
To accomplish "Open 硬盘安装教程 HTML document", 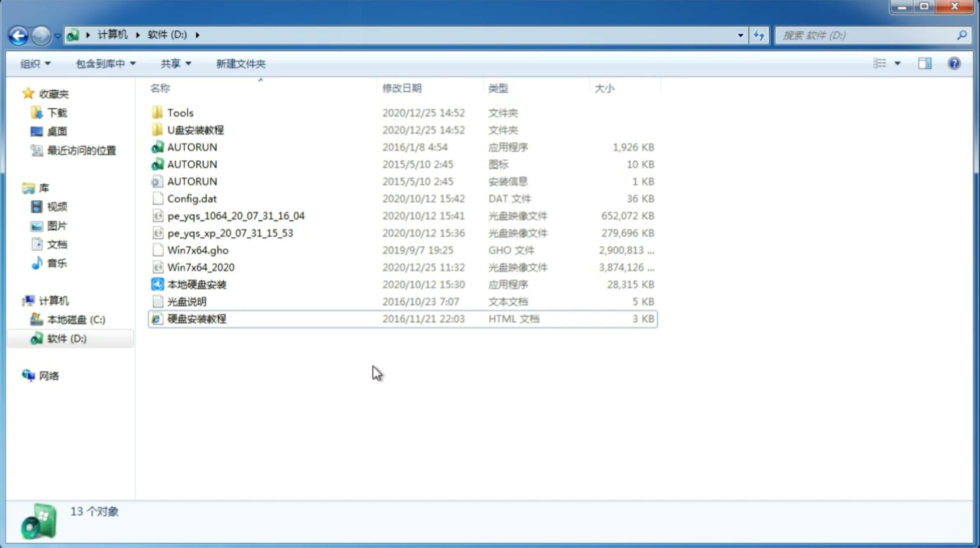I will pyautogui.click(x=196, y=318).
